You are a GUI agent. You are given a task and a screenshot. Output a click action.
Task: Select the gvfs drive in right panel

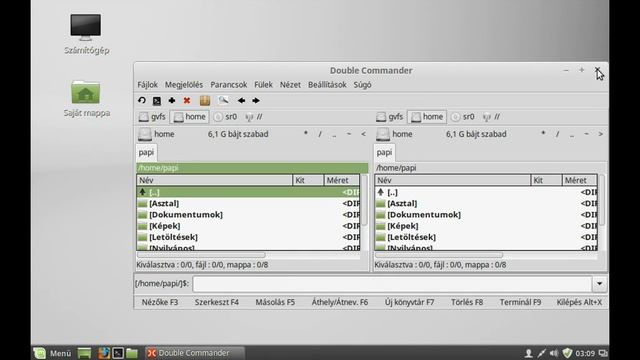click(x=390, y=117)
